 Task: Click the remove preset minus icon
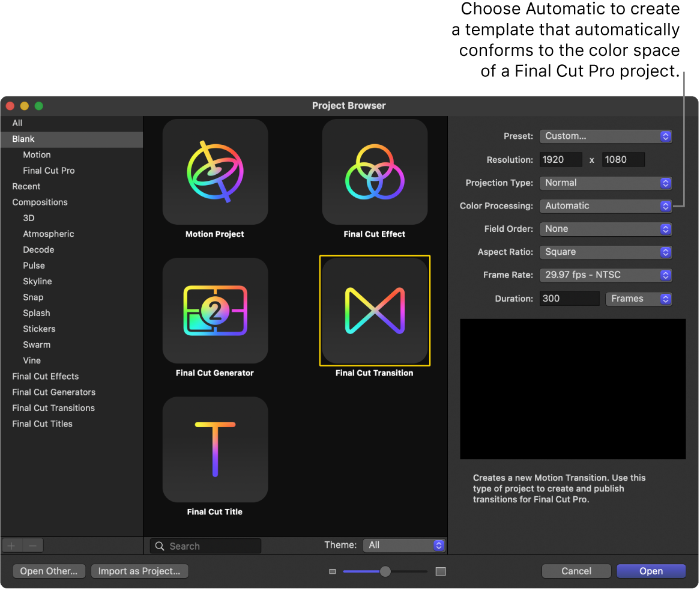[32, 545]
